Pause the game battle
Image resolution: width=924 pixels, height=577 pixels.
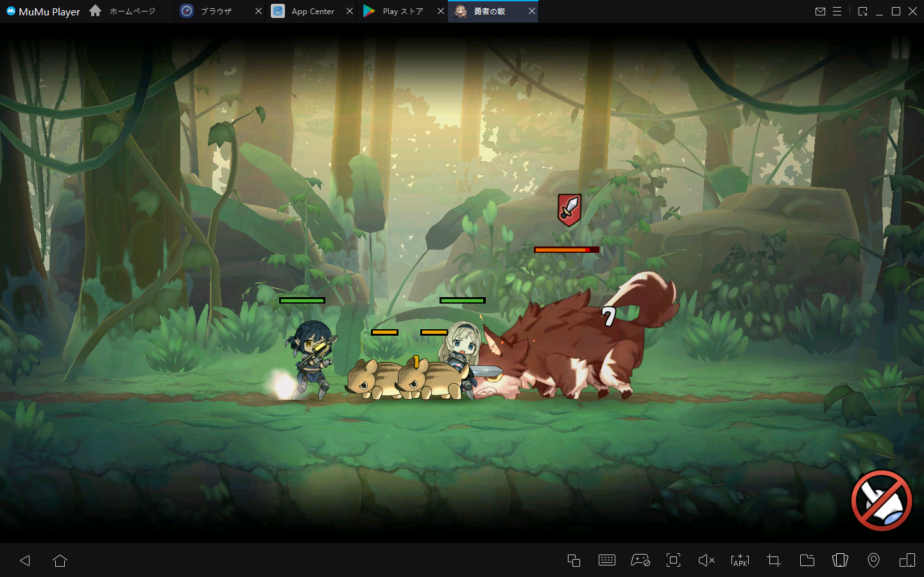900,47
